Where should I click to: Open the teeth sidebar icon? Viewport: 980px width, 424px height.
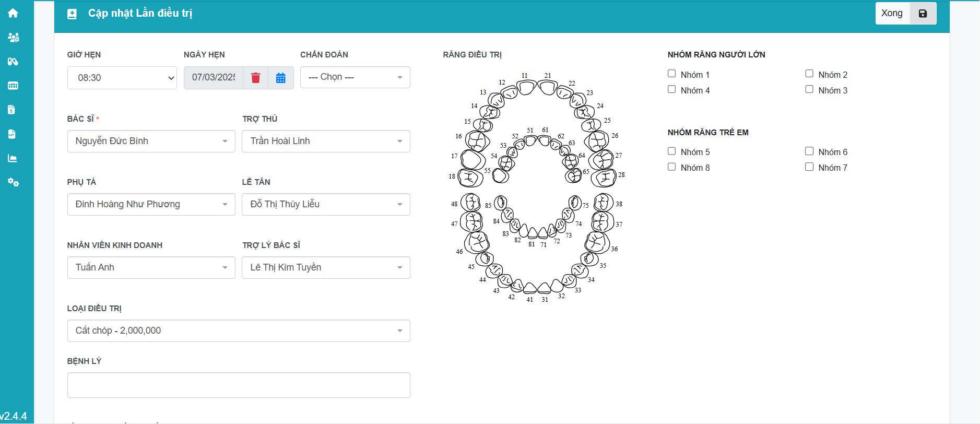(x=13, y=86)
